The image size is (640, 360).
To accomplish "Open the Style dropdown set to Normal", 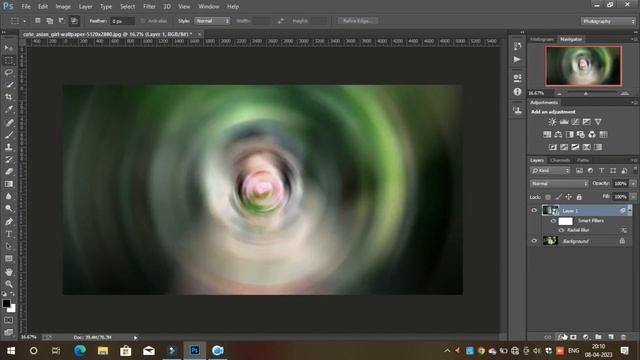I will [x=212, y=21].
